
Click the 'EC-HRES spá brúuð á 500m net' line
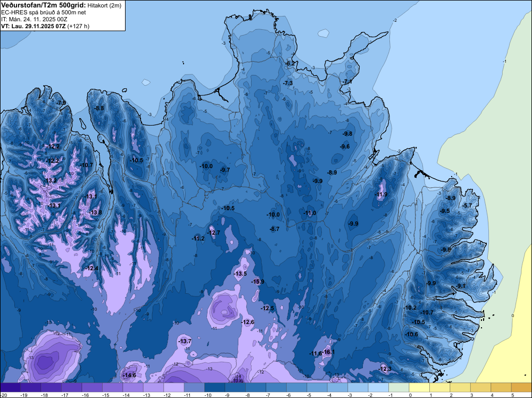(x=44, y=12)
